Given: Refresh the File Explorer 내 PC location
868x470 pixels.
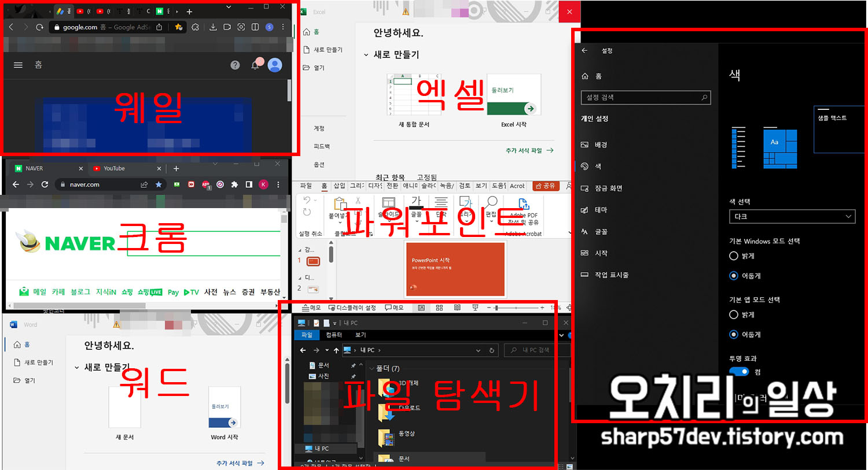Looking at the screenshot, I should [x=492, y=350].
